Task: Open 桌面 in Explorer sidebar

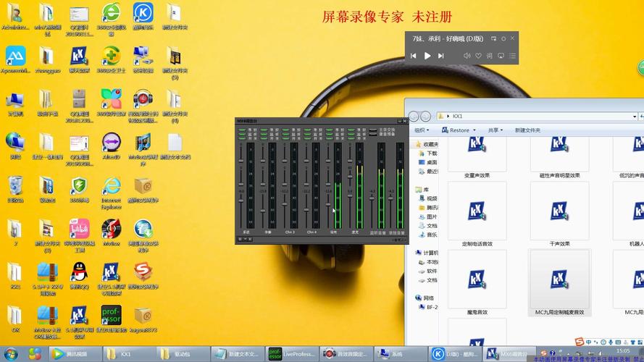Action: point(428,162)
